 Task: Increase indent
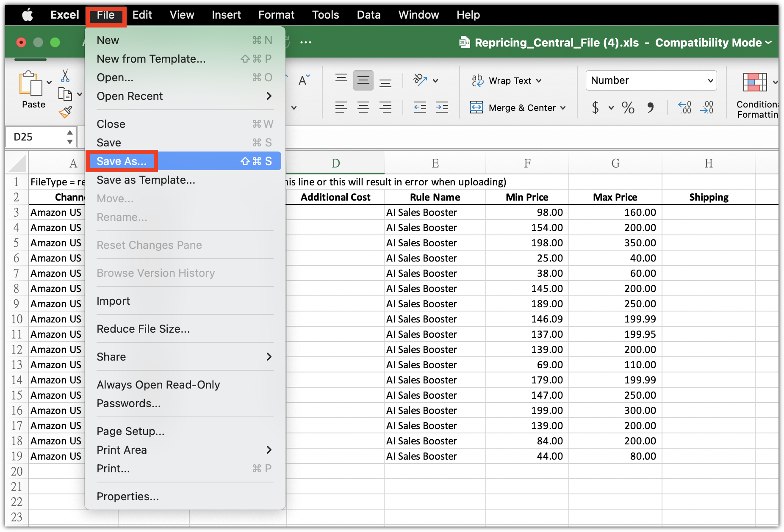click(x=442, y=108)
